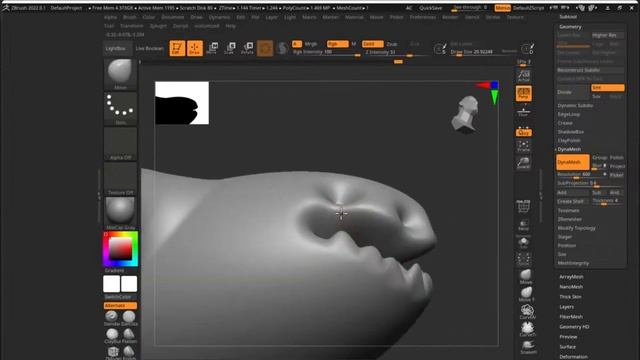Click the Gizmo 3D icon
The height and width of the screenshot is (360, 640).
coord(265,48)
